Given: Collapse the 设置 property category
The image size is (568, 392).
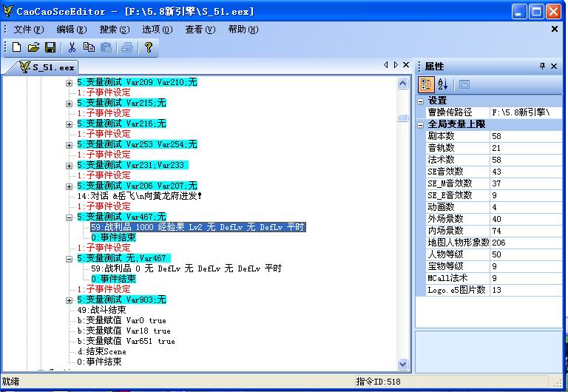Looking at the screenshot, I should pos(421,101).
